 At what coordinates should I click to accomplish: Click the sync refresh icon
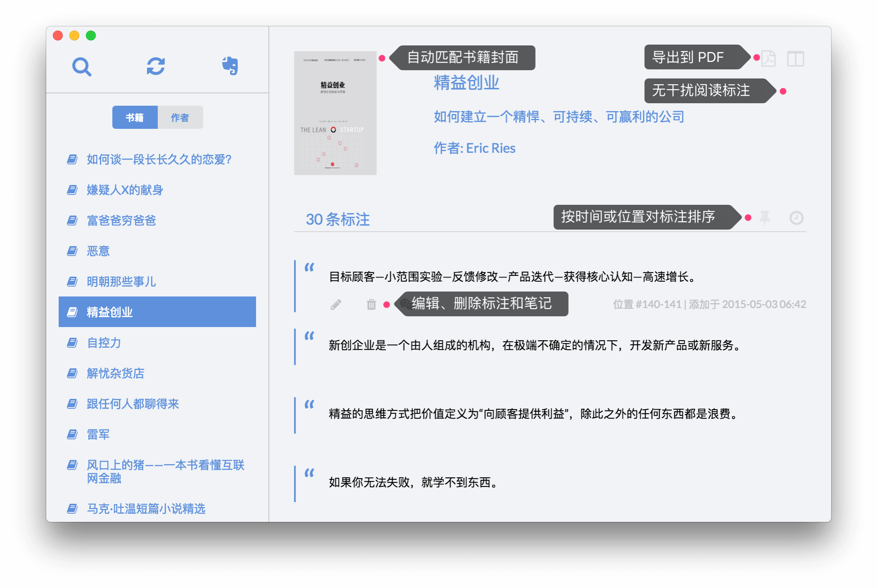point(156,66)
